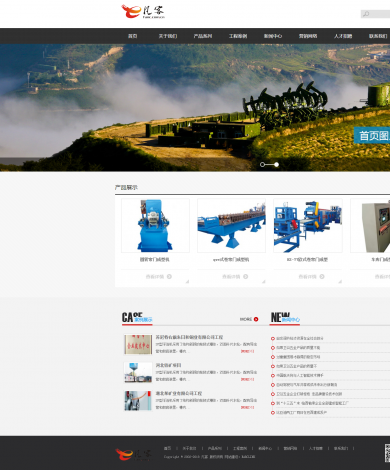The height and width of the screenshot is (470, 390).
Task: Open the 产品系列 navigation menu item
Action: coord(203,36)
